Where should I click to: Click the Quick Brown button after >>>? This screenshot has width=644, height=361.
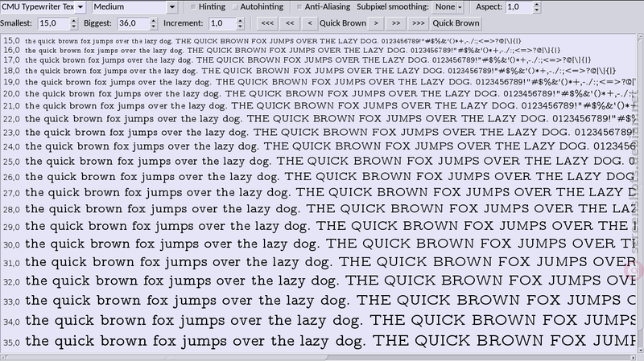(456, 23)
